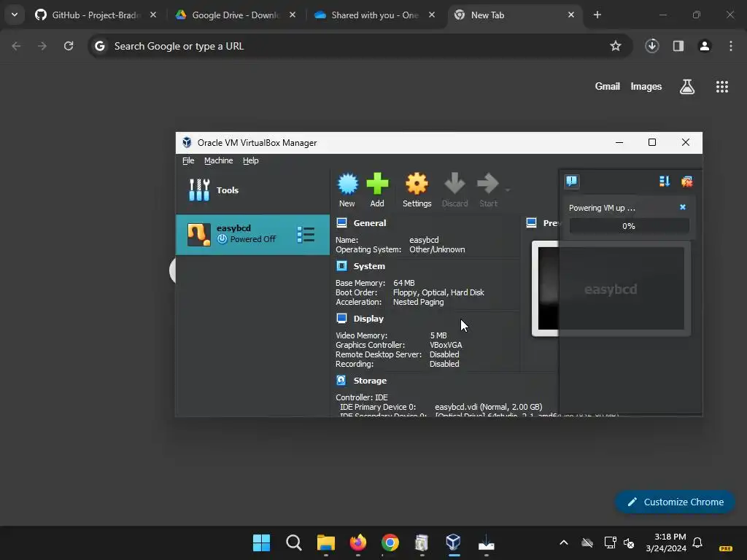Select the easybcd virtual machine
The image size is (747, 560).
[252, 234]
